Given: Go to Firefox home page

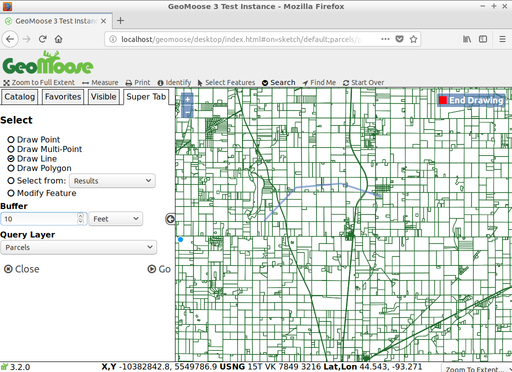Looking at the screenshot, I should 59,39.
